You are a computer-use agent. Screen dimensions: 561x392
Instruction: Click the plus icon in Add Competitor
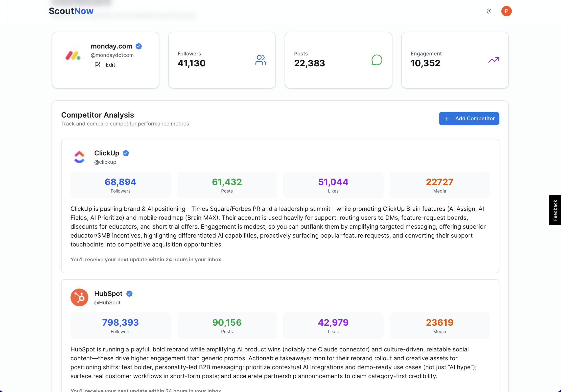pyautogui.click(x=447, y=119)
